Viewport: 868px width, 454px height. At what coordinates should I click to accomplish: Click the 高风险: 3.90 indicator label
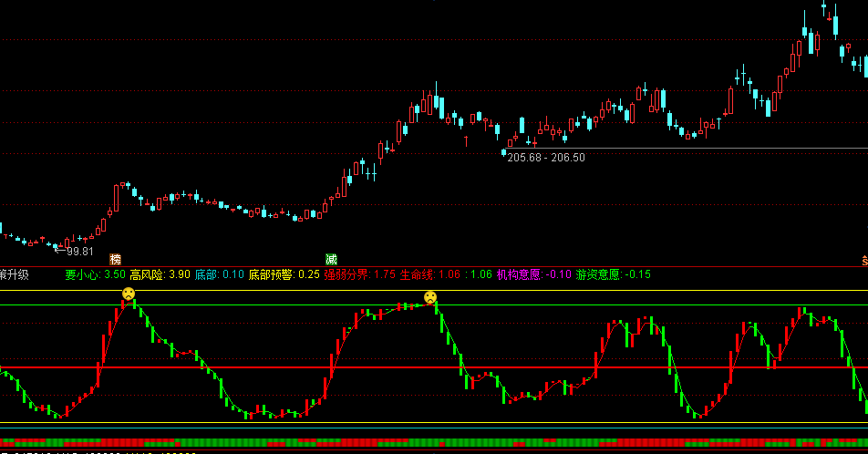(x=160, y=274)
